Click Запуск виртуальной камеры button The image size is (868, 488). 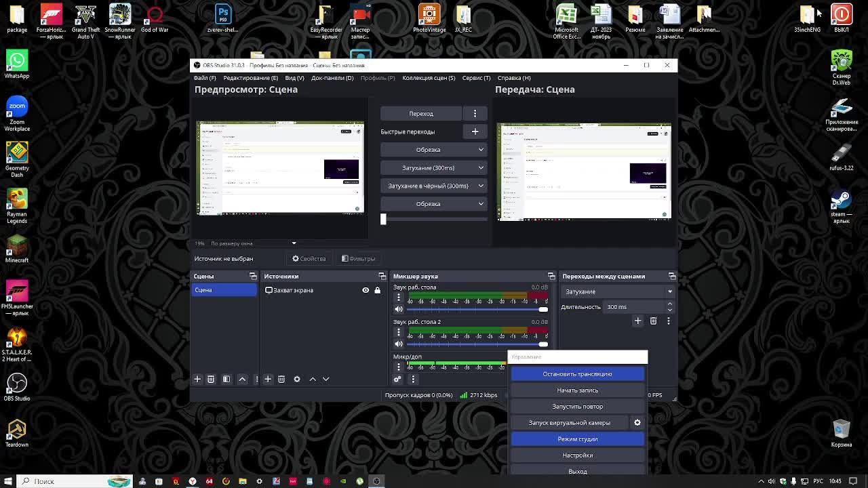(x=570, y=422)
